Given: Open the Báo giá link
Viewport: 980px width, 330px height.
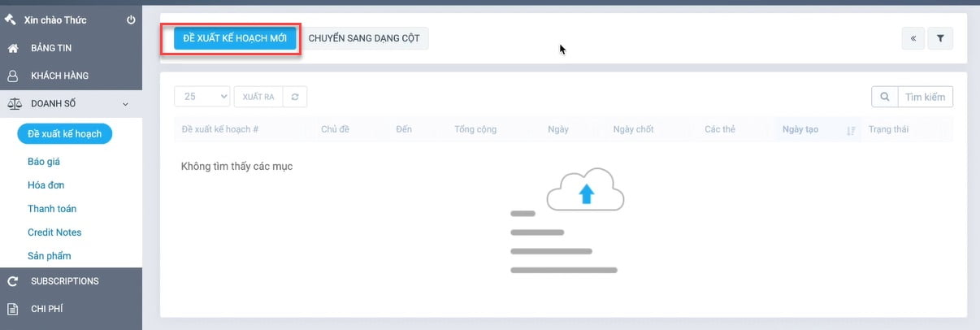Looking at the screenshot, I should click(x=44, y=162).
